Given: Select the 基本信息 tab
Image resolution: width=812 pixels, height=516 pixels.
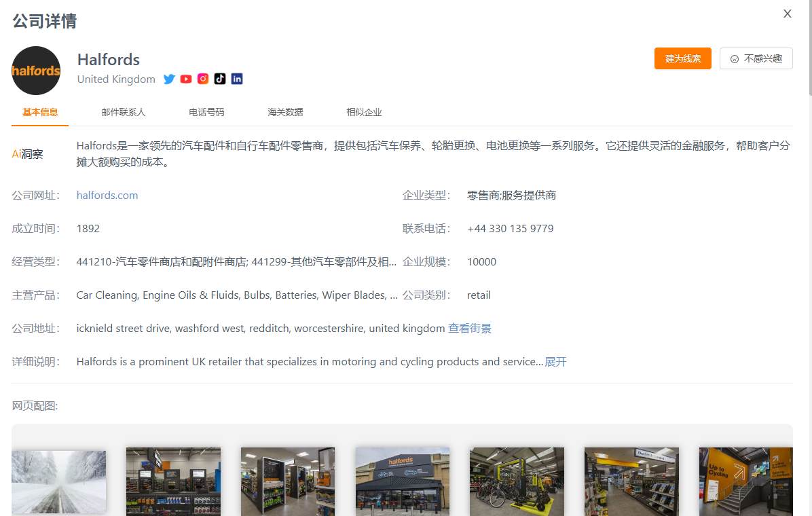Looking at the screenshot, I should [40, 113].
